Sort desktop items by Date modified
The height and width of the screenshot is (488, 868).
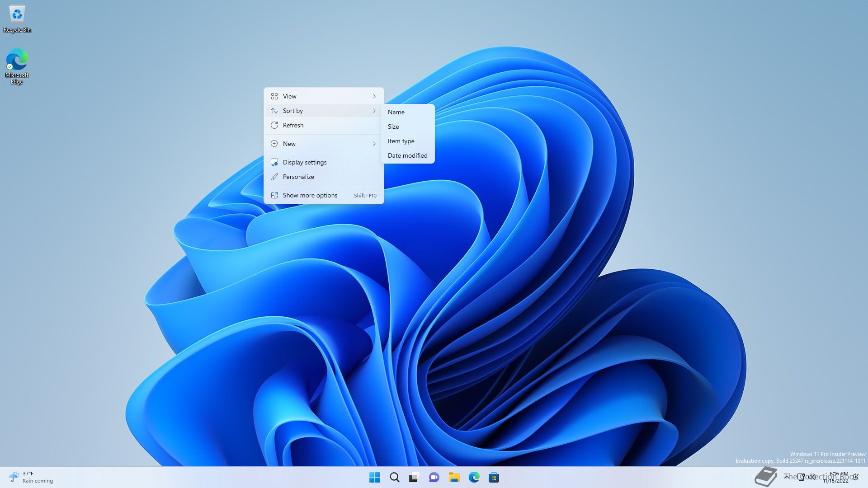click(x=408, y=155)
